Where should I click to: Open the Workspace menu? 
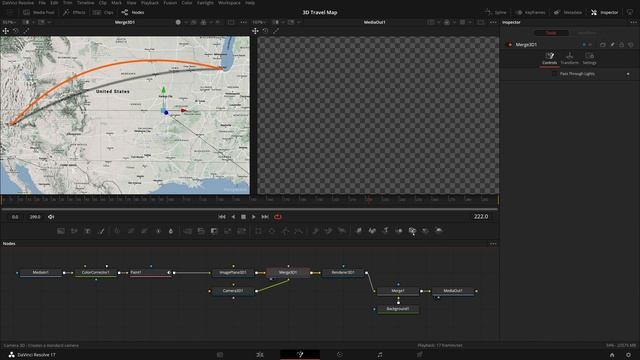point(229,3)
